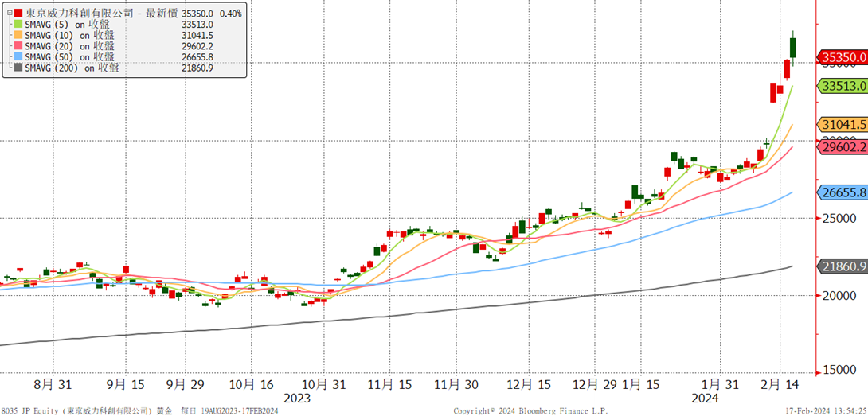Click the pink 29602.2 price axis tag
Viewport: 868px width, 416px height.
pyautogui.click(x=842, y=146)
